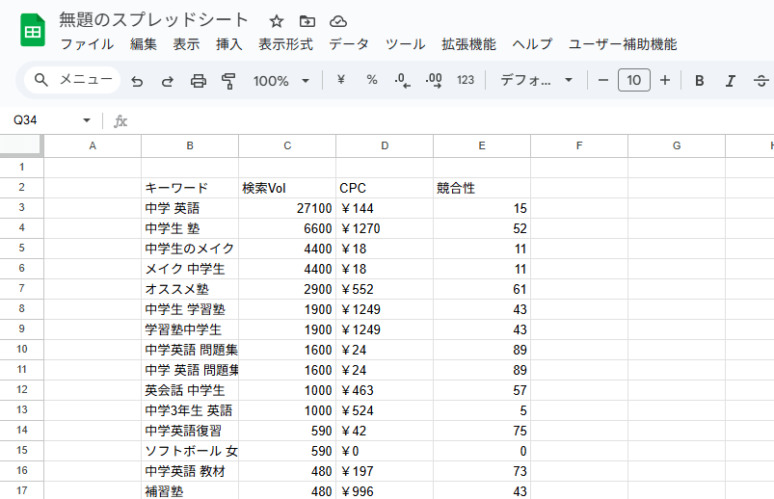Select the キーワード header cell
This screenshot has height=499, width=774.
pos(190,188)
